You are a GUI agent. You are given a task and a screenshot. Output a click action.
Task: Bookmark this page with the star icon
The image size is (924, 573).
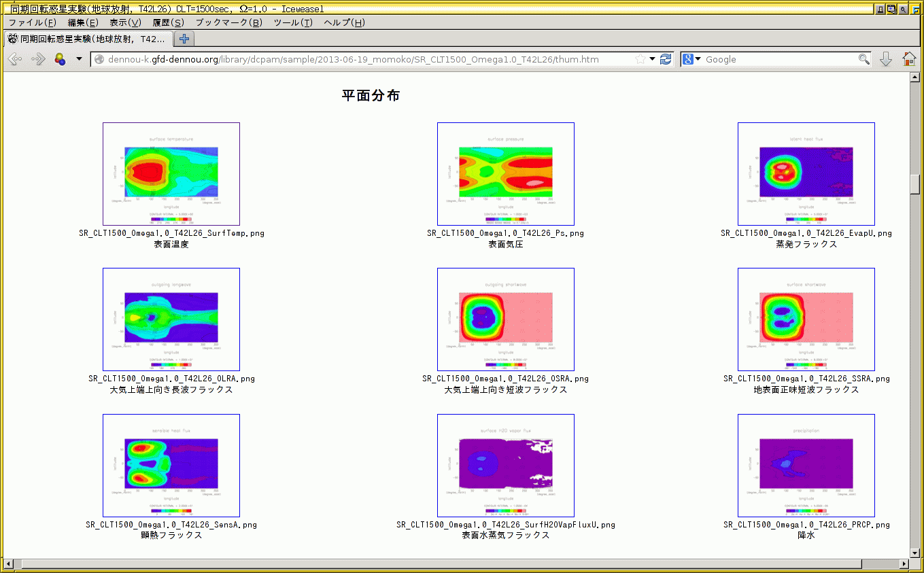coord(640,59)
